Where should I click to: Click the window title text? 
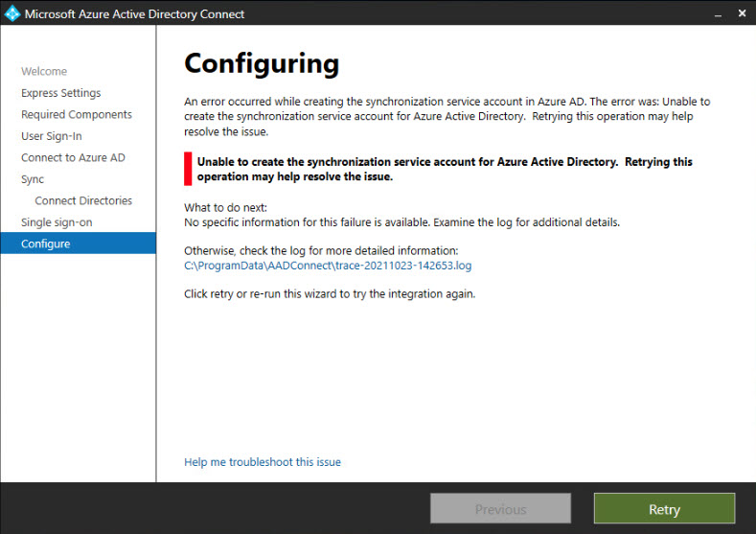tap(134, 14)
